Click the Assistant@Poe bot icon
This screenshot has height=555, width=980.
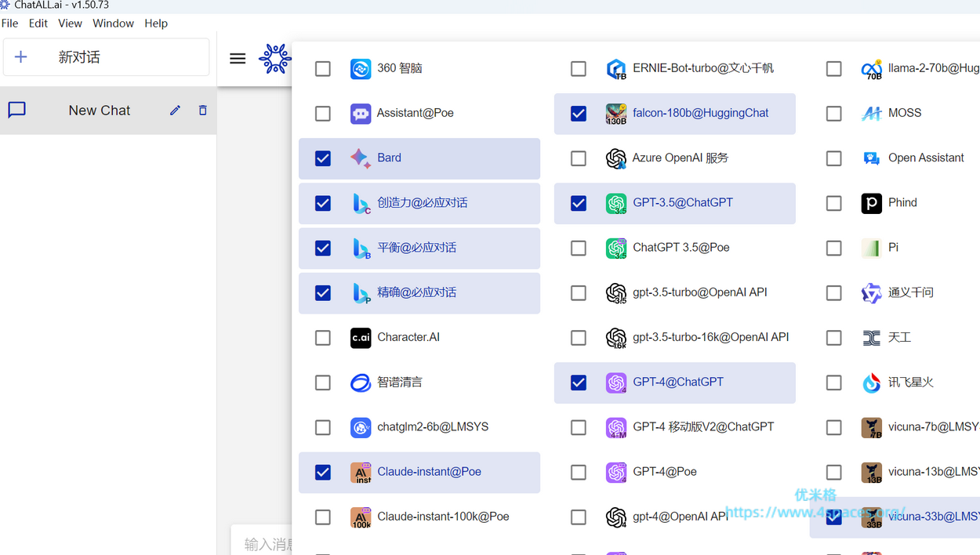pos(361,114)
